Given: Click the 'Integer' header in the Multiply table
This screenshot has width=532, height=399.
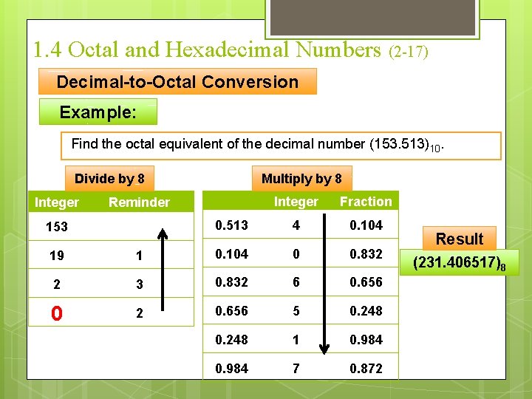Looking at the screenshot, I should (296, 202).
